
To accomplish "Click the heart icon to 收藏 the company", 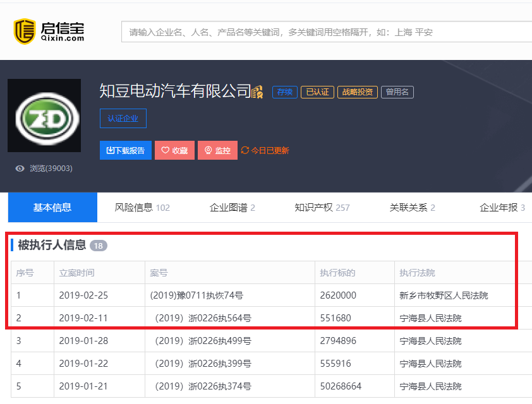I will [166, 150].
